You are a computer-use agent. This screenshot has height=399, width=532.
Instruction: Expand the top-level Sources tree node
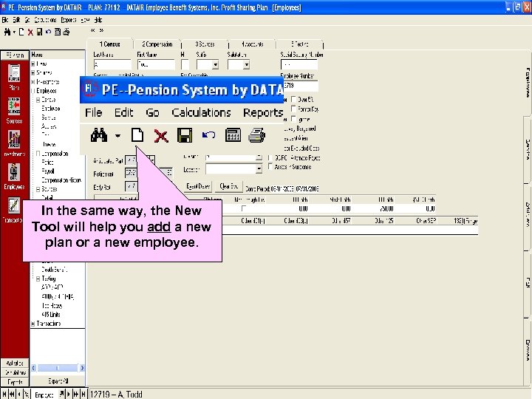(x=33, y=72)
